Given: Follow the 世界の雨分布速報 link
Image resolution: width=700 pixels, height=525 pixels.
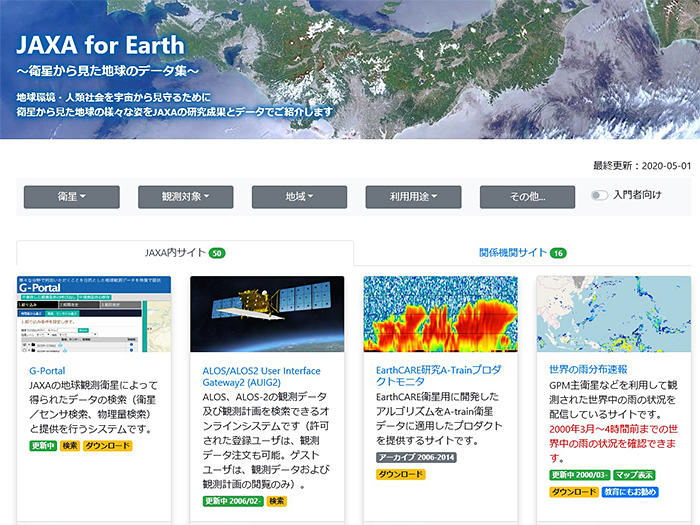Looking at the screenshot, I should coord(588,369).
